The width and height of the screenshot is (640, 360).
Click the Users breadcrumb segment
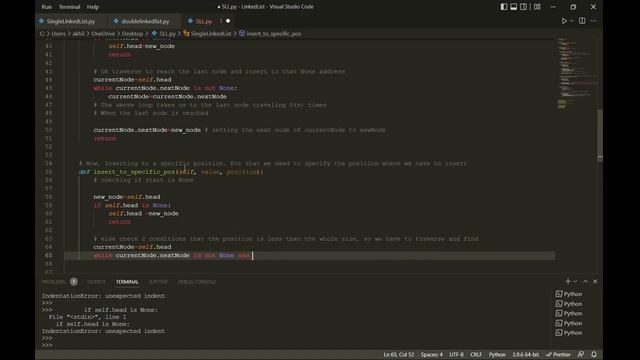(x=58, y=34)
